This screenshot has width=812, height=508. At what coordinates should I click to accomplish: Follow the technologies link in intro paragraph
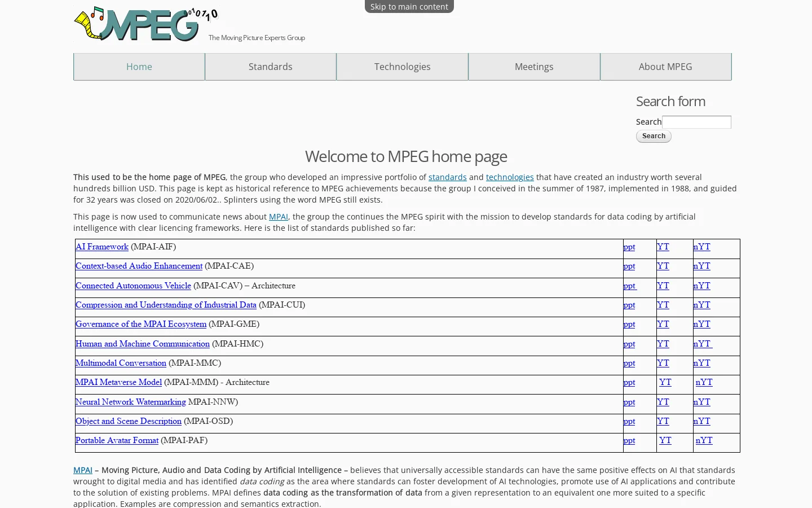point(510,177)
